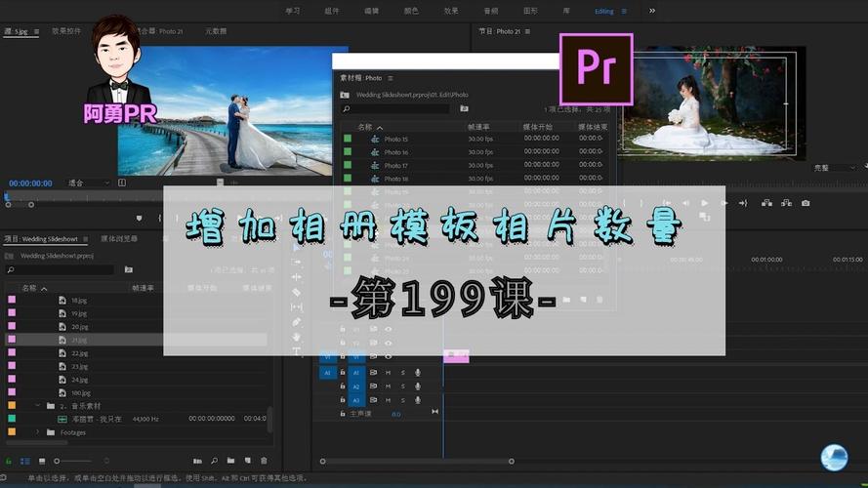Image resolution: width=868 pixels, height=488 pixels.
Task: Click safe margins icon next to 适合
Action: point(122,183)
